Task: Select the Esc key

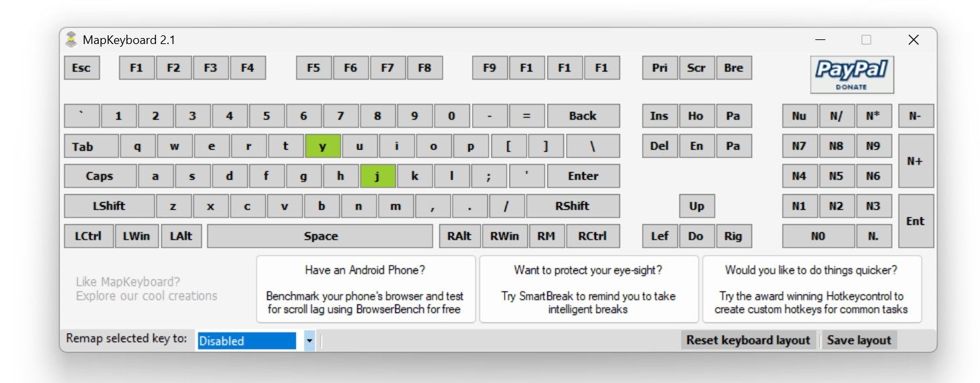Action: (81, 67)
